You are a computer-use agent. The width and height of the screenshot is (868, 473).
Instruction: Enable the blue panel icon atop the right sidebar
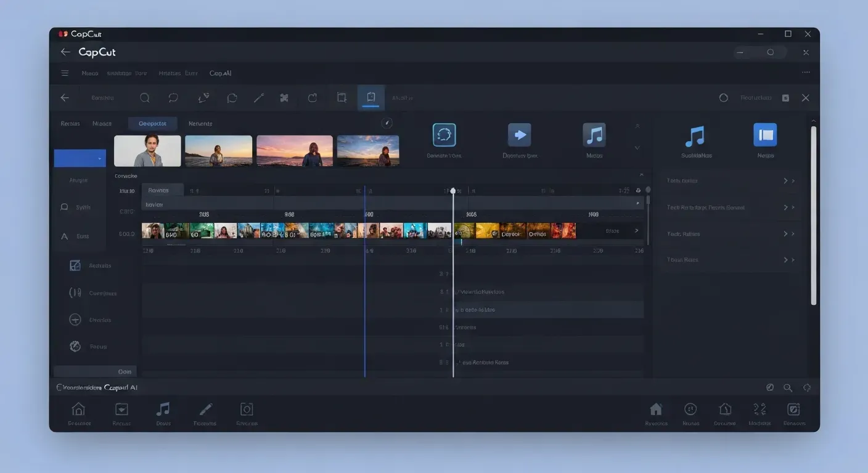[x=765, y=135]
